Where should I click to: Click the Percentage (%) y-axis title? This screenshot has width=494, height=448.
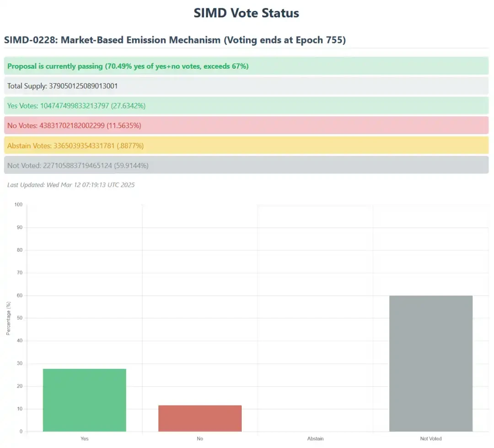point(9,318)
